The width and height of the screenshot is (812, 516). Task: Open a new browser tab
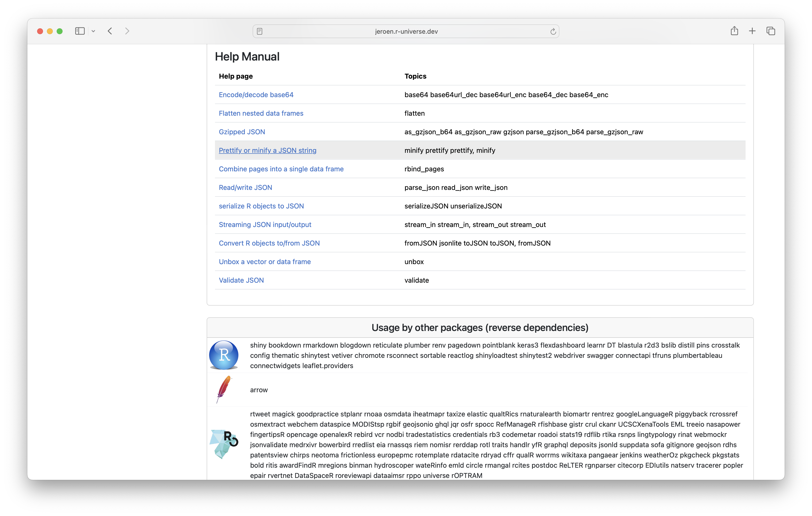click(x=752, y=31)
